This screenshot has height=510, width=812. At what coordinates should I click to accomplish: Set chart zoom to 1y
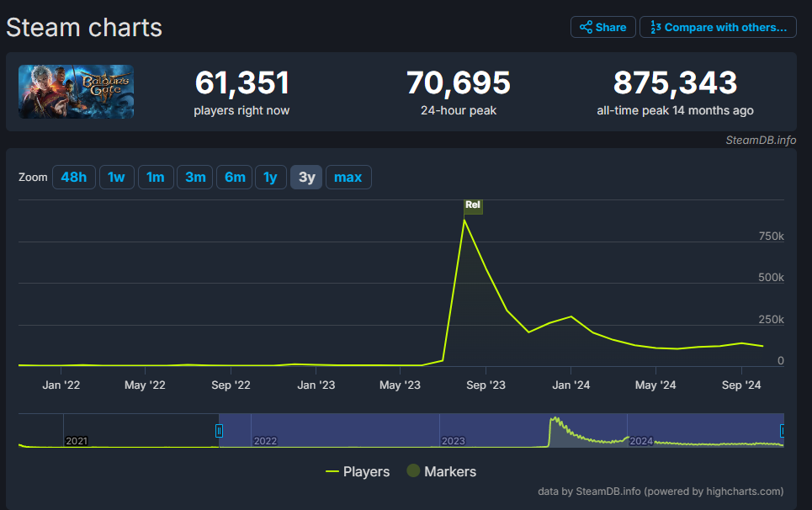coord(270,177)
